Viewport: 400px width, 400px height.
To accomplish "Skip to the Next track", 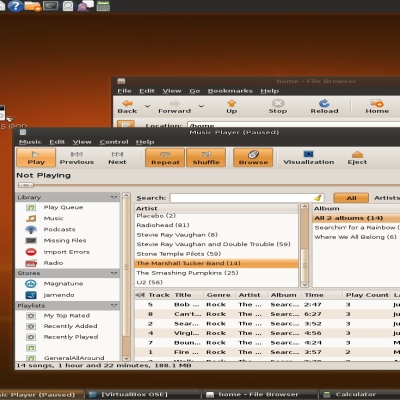I will tap(117, 158).
